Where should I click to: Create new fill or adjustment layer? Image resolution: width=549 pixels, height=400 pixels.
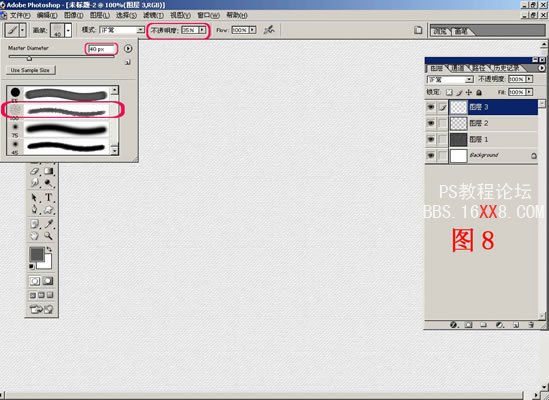pos(500,325)
